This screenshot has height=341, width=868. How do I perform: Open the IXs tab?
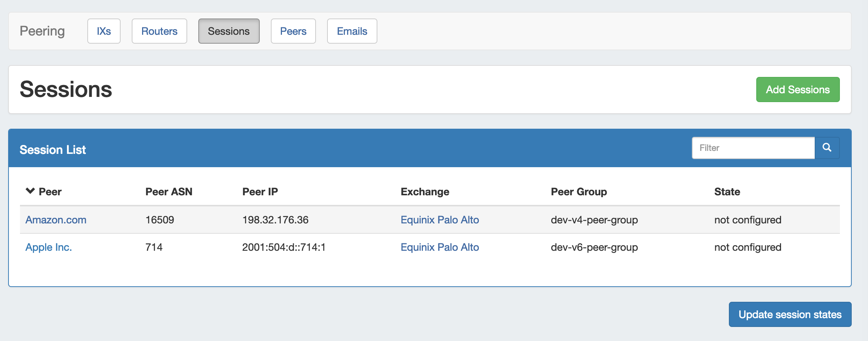[x=104, y=31]
